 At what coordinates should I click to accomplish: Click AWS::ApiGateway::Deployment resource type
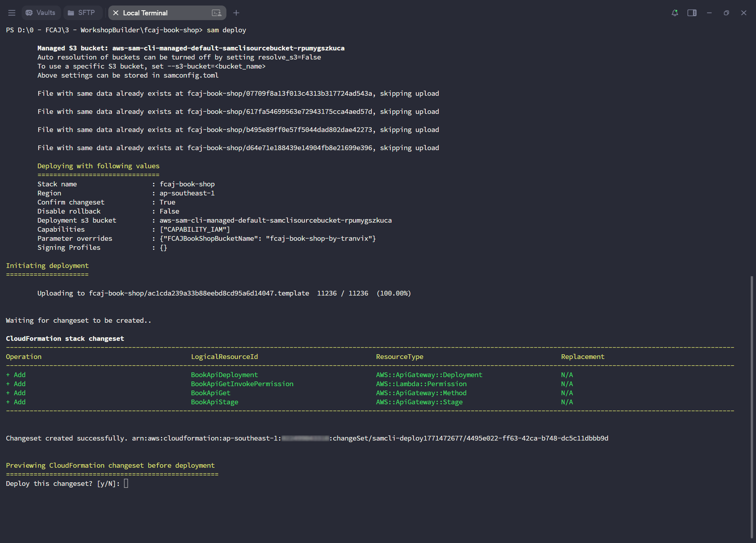[x=429, y=375]
